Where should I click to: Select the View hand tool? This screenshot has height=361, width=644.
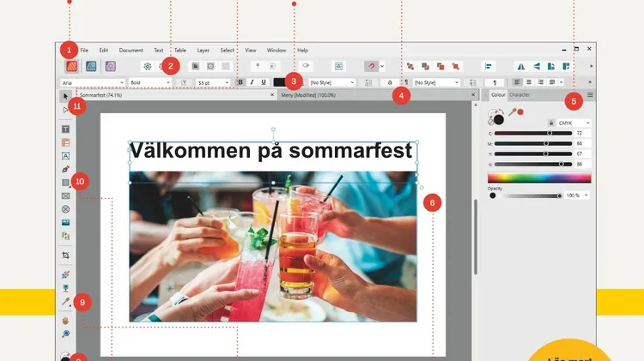point(65,321)
